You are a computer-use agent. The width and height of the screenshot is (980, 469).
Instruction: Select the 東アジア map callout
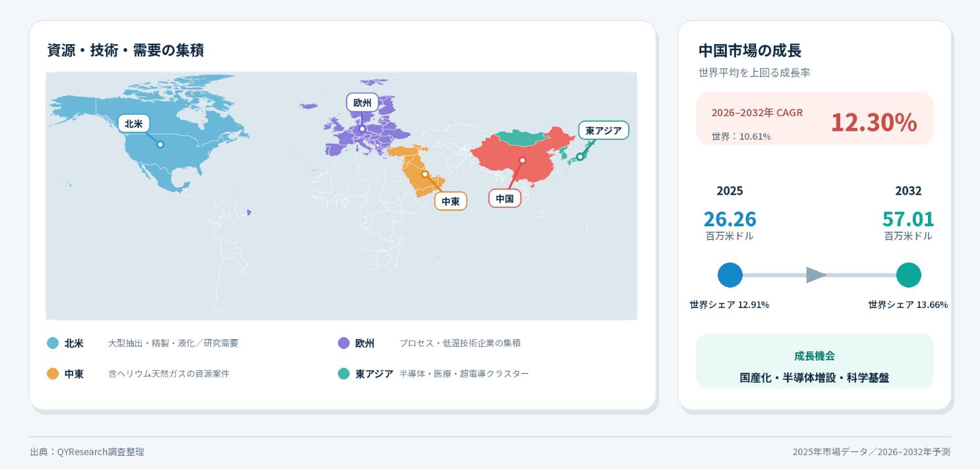click(x=604, y=131)
